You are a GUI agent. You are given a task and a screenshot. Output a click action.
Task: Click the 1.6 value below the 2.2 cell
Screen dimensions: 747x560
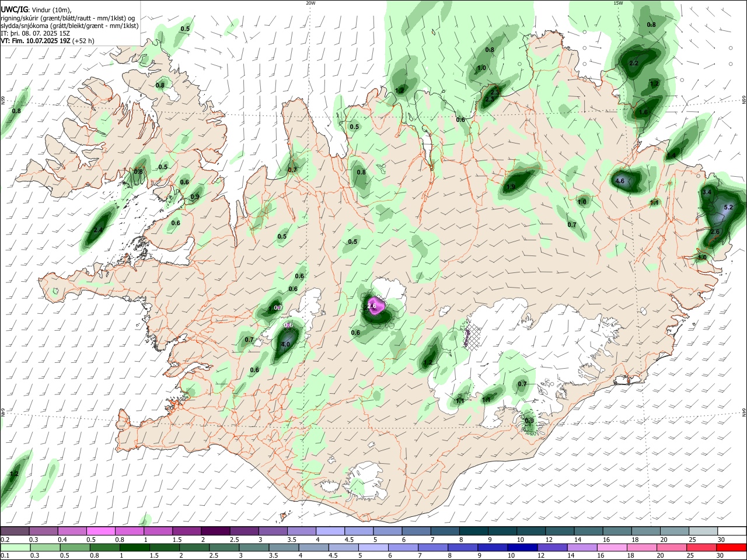pyautogui.click(x=643, y=112)
